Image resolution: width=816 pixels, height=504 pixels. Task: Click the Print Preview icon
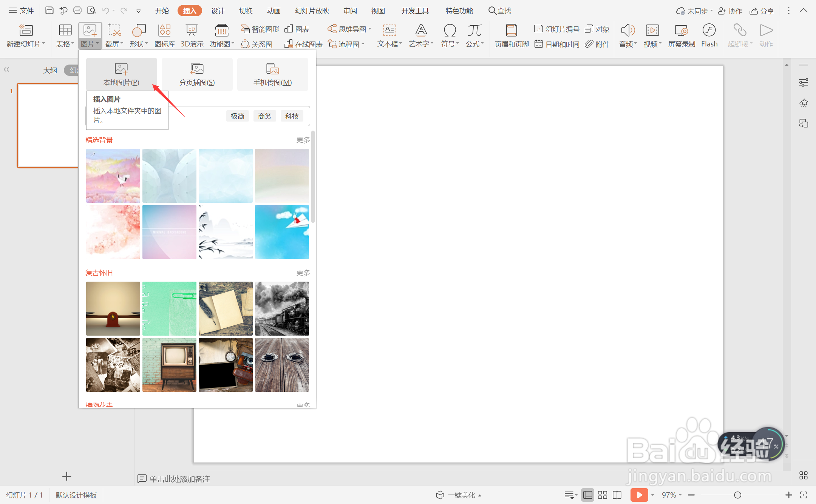(x=91, y=11)
